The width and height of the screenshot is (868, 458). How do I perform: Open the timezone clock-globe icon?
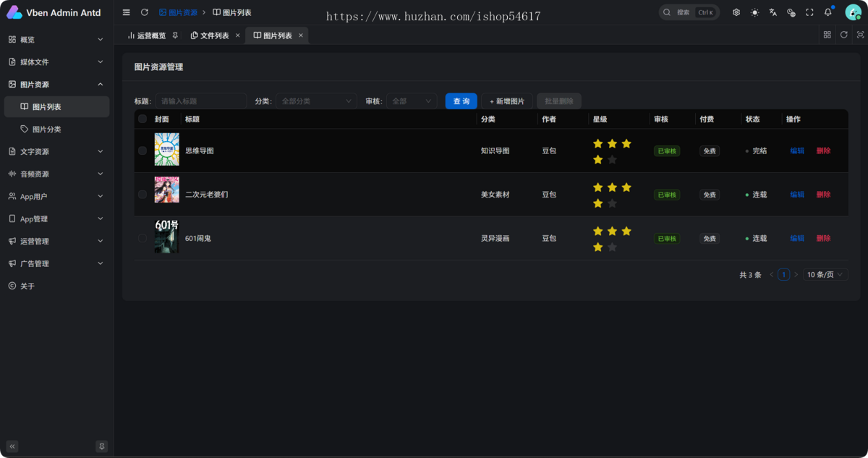[791, 12]
